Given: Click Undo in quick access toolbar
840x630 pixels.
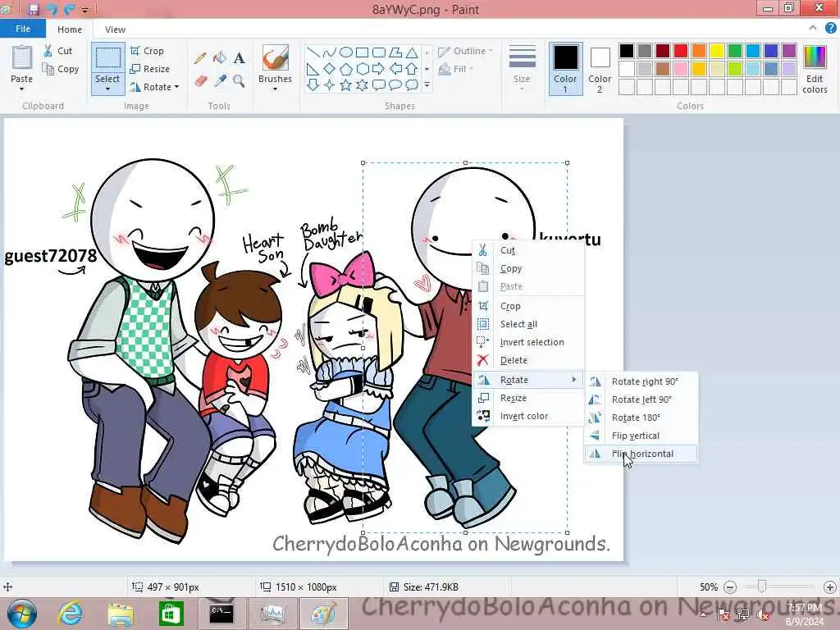Looking at the screenshot, I should coord(52,9).
